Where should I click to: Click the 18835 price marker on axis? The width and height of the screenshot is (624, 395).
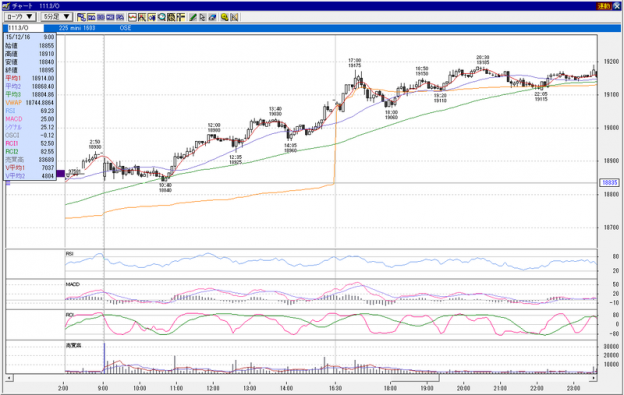[x=609, y=183]
